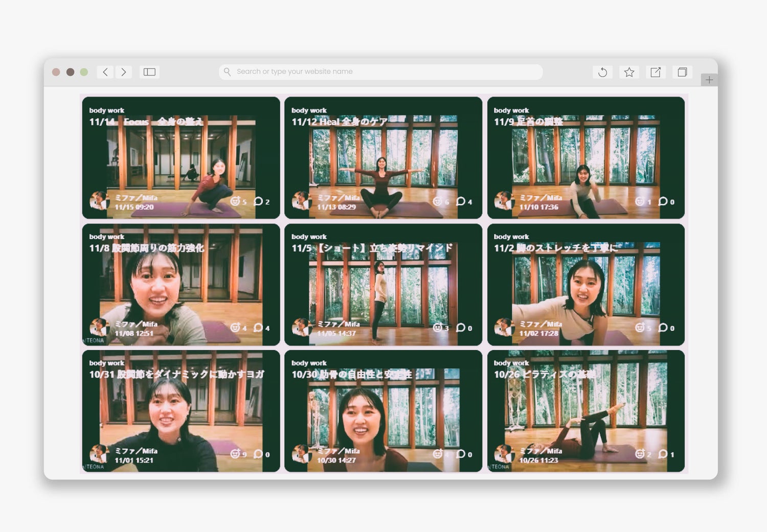Open the 11/14 Focus video thumbnail
767x532 pixels.
tap(181, 158)
